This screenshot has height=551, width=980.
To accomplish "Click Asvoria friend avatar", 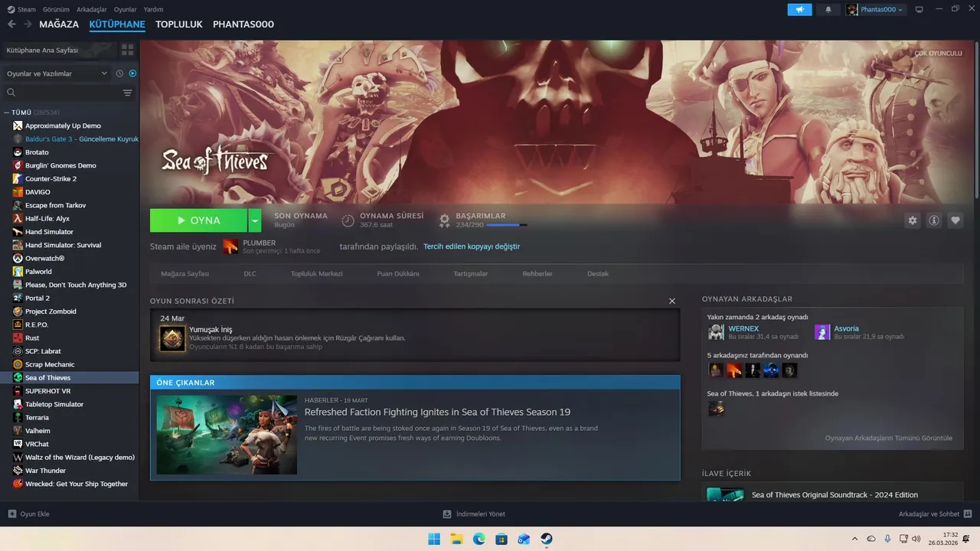I will [822, 332].
